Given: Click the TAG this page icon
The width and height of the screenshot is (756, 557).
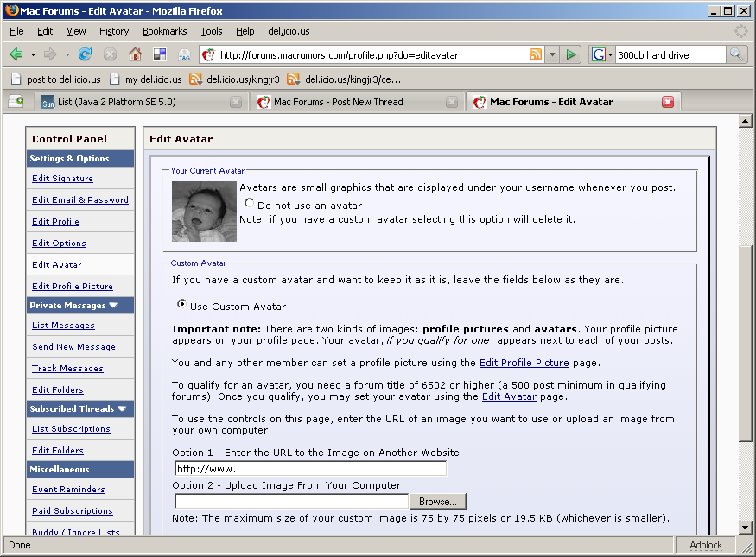Looking at the screenshot, I should 184,55.
